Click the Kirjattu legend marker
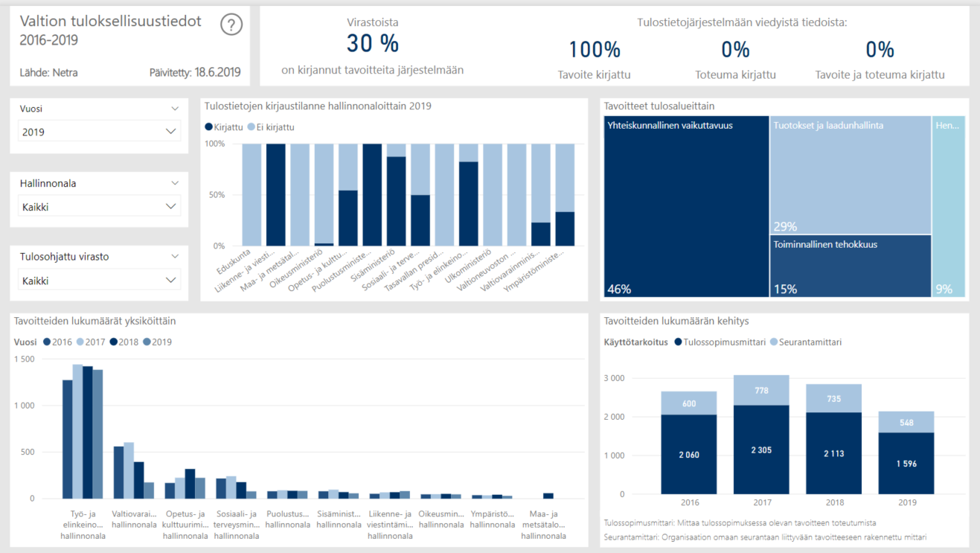The width and height of the screenshot is (980, 553). coord(208,127)
